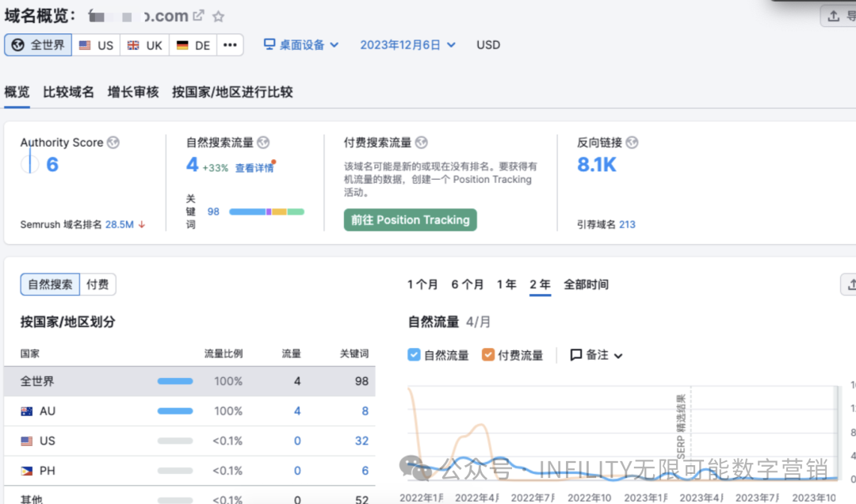This screenshot has height=504, width=856.
Task: Toggle the 付费流量 checkbox
Action: [x=488, y=355]
